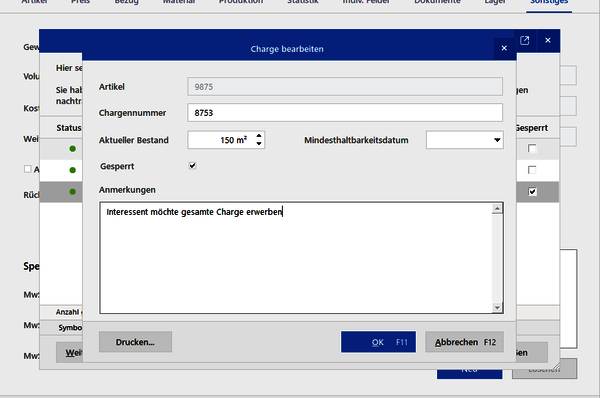Confirm with the OK F11 button
The width and height of the screenshot is (600, 398).
coord(378,342)
